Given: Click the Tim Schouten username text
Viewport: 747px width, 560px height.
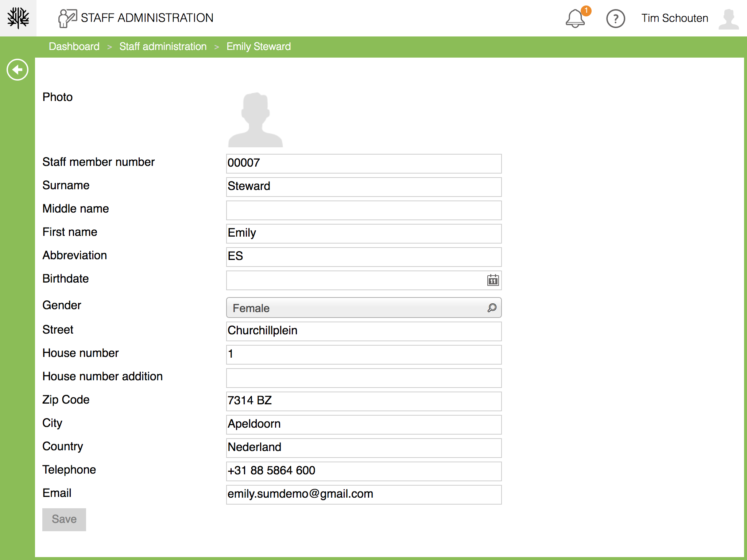Looking at the screenshot, I should pos(674,18).
